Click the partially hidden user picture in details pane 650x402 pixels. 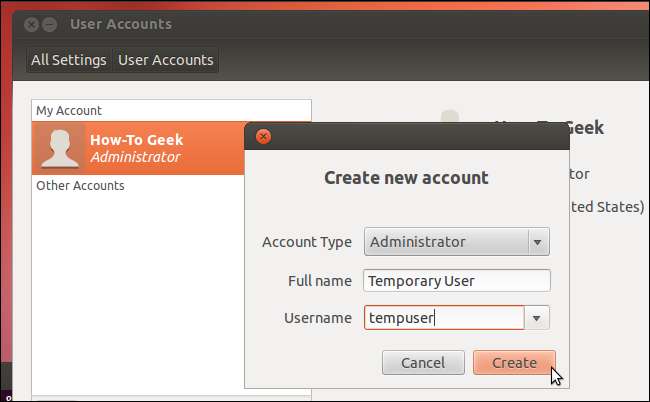click(450, 117)
